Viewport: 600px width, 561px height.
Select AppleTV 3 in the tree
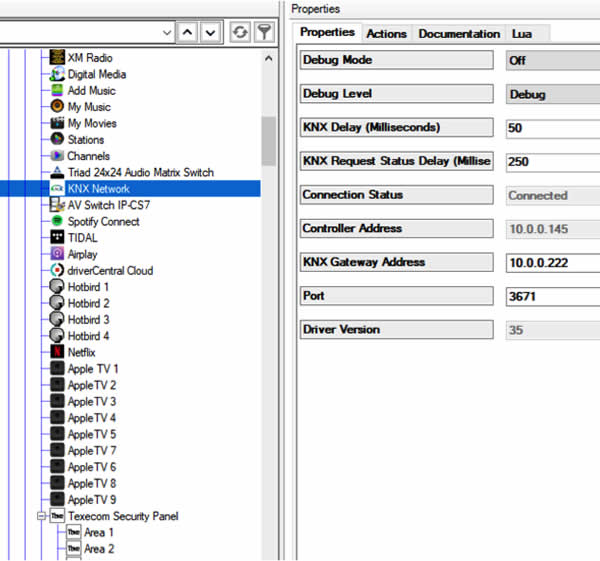pyautogui.click(x=92, y=401)
